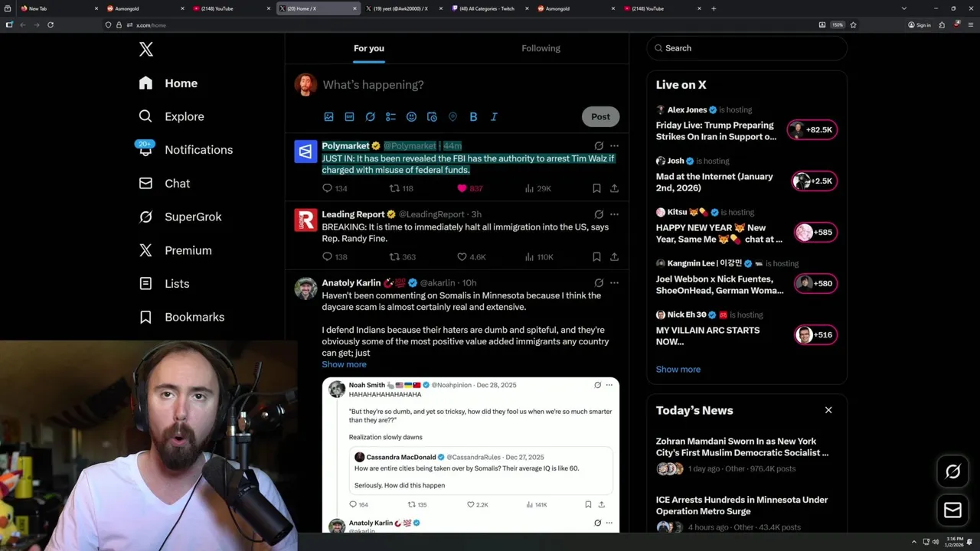Image resolution: width=980 pixels, height=551 pixels.
Task: Open Chat from the sidebar
Action: coord(164,184)
